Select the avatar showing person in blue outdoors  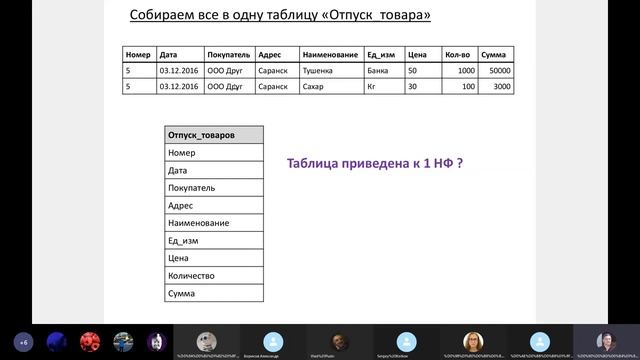coord(123,342)
